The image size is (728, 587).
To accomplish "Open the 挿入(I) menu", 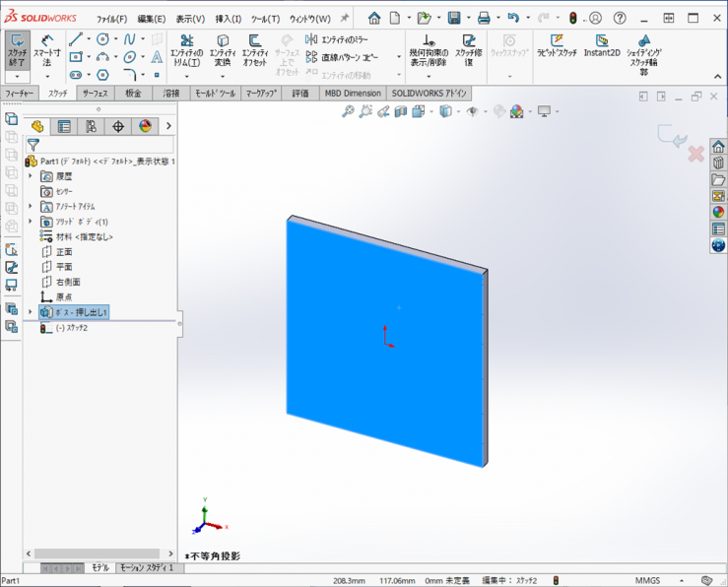I will point(229,19).
